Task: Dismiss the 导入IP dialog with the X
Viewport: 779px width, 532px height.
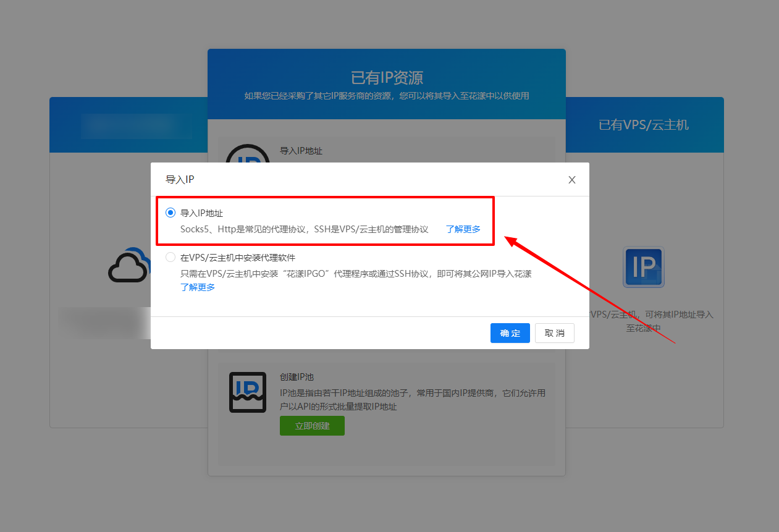Action: pos(571,180)
